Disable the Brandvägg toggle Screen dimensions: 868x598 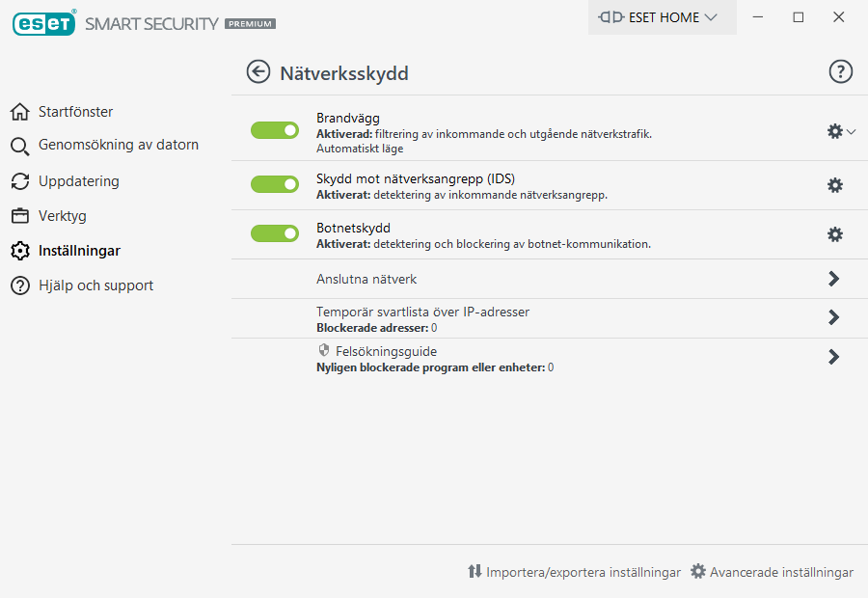pyautogui.click(x=275, y=130)
